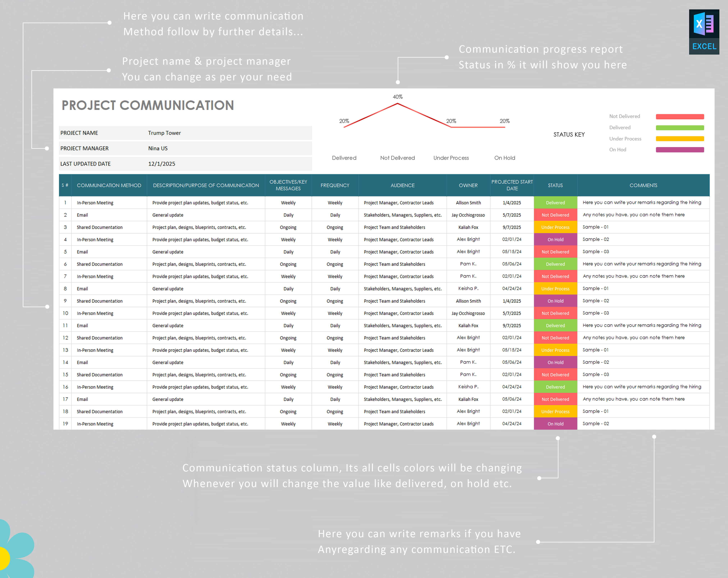Toggle row 18 Under Process status

[555, 411]
